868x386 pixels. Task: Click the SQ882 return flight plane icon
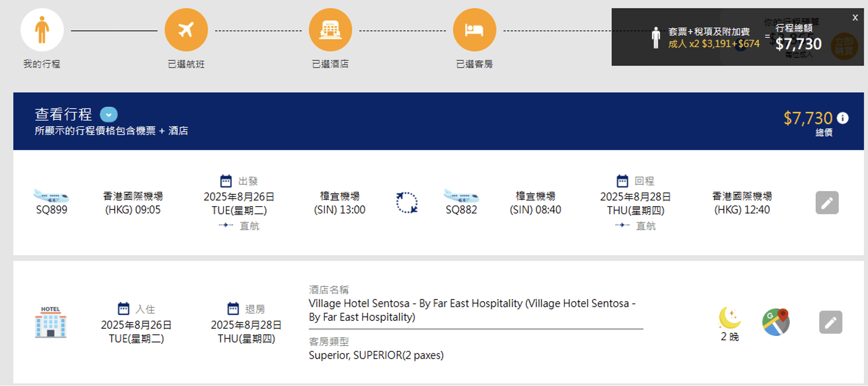pyautogui.click(x=461, y=196)
